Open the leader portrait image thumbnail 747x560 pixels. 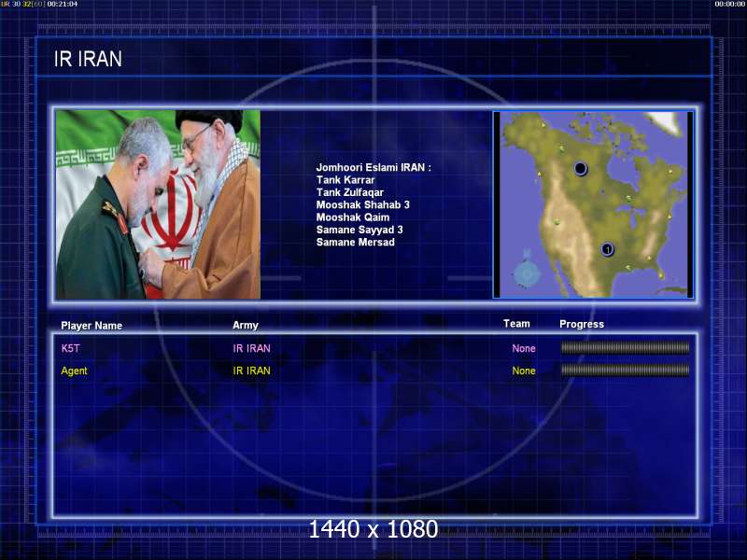158,204
